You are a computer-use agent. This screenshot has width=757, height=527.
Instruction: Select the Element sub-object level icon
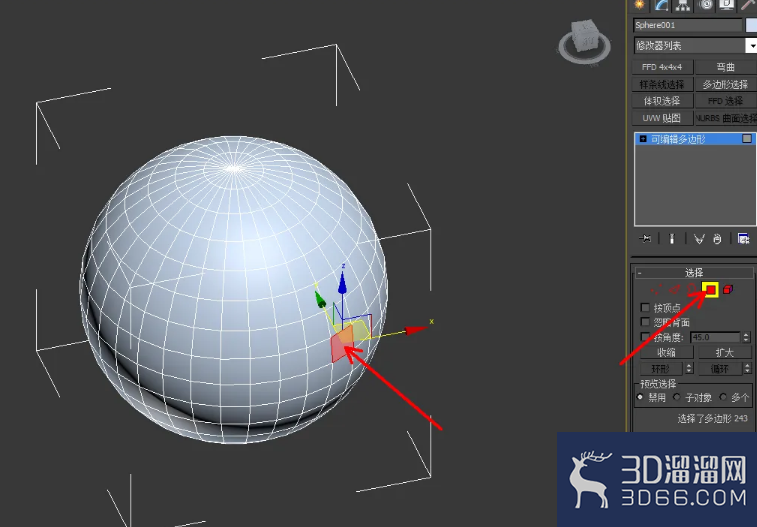pyautogui.click(x=728, y=290)
